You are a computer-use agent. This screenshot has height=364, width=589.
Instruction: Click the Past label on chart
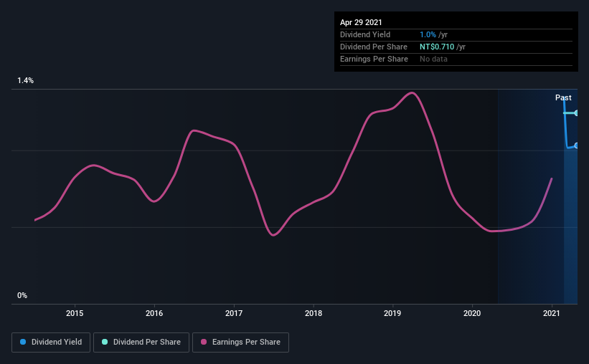coord(563,97)
